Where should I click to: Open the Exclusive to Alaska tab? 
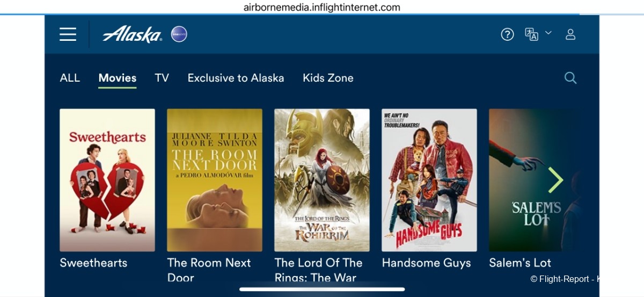click(236, 78)
